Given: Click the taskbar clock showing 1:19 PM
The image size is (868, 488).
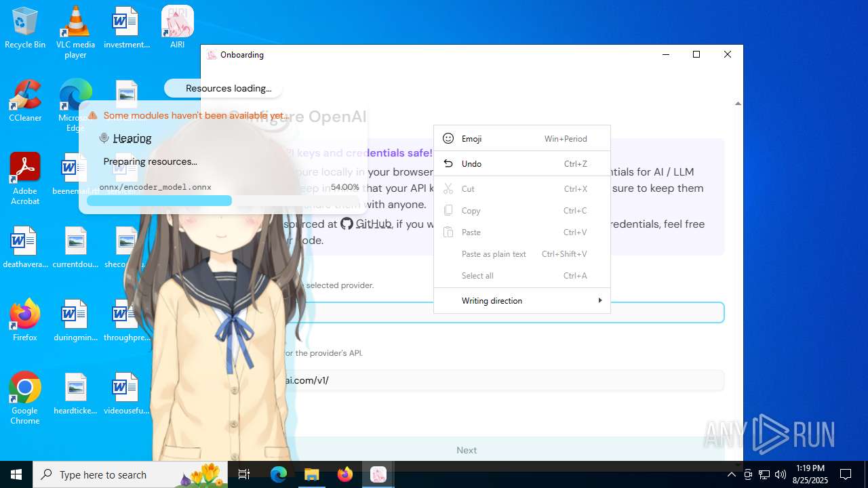Looking at the screenshot, I should point(810,474).
